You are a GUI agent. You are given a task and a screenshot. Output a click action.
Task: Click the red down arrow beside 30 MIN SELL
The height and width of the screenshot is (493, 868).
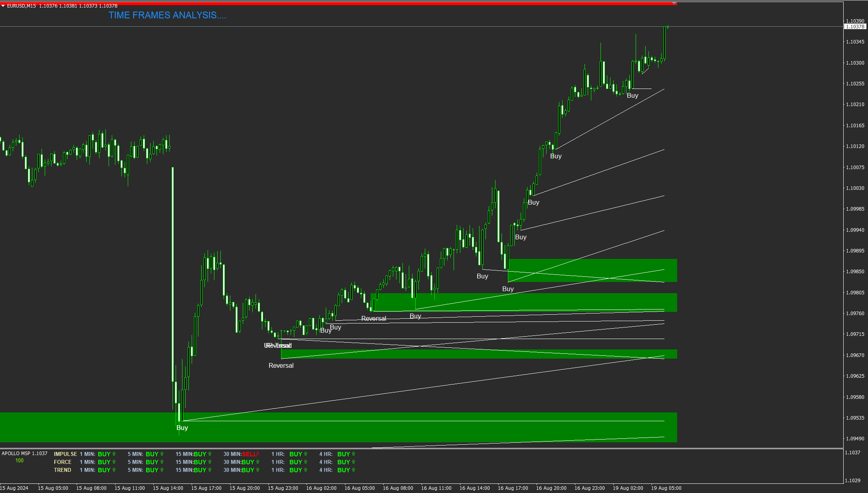(258, 454)
